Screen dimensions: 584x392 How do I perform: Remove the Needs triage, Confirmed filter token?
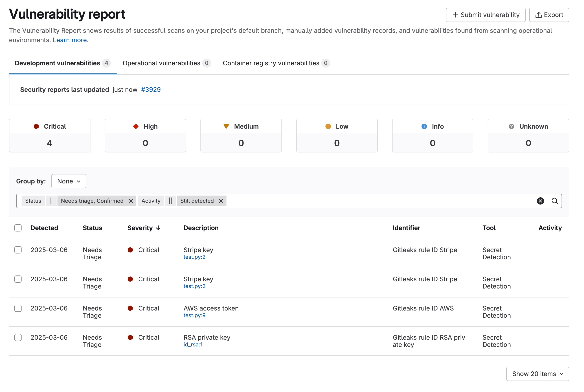(x=131, y=201)
